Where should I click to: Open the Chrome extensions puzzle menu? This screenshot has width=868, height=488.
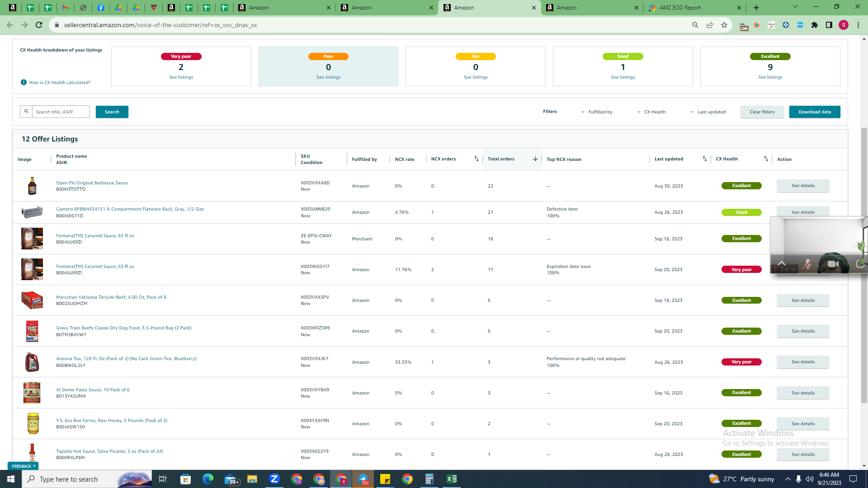click(x=815, y=25)
